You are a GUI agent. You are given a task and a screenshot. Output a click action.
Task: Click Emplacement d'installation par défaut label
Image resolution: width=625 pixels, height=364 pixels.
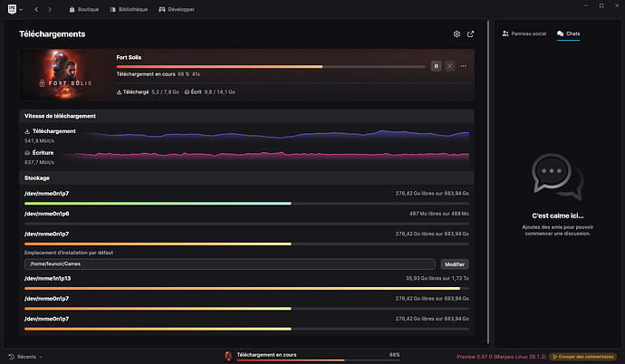69,253
